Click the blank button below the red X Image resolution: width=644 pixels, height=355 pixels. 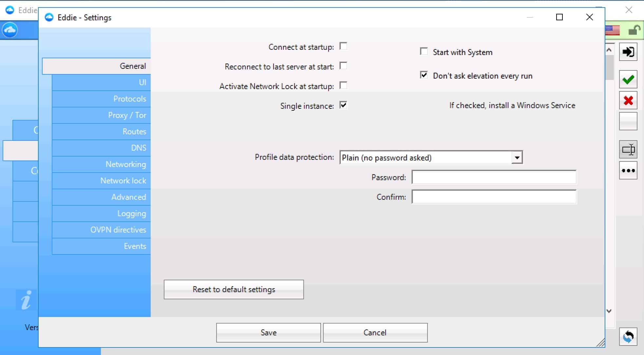(628, 121)
